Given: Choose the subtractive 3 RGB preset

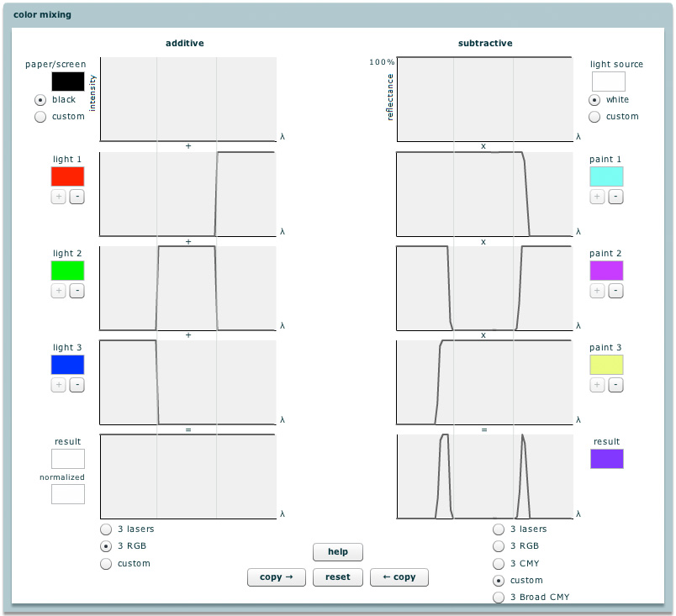Looking at the screenshot, I should click(x=499, y=546).
